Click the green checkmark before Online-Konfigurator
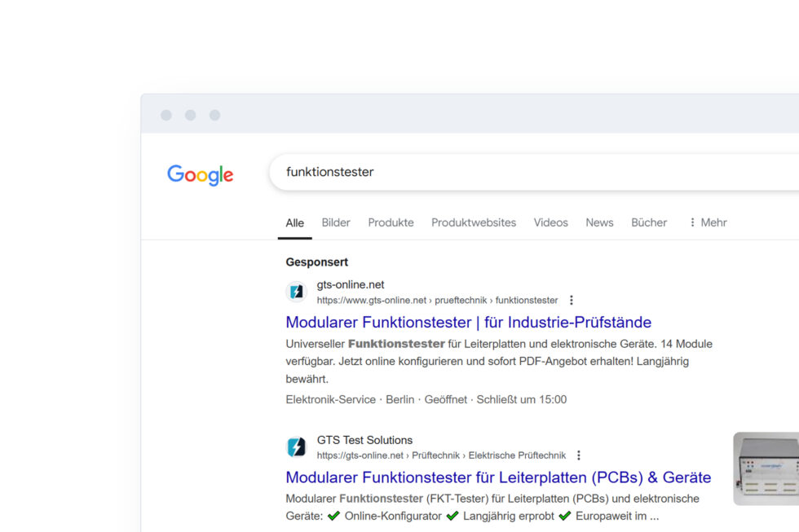This screenshot has width=799, height=532. pos(333,517)
